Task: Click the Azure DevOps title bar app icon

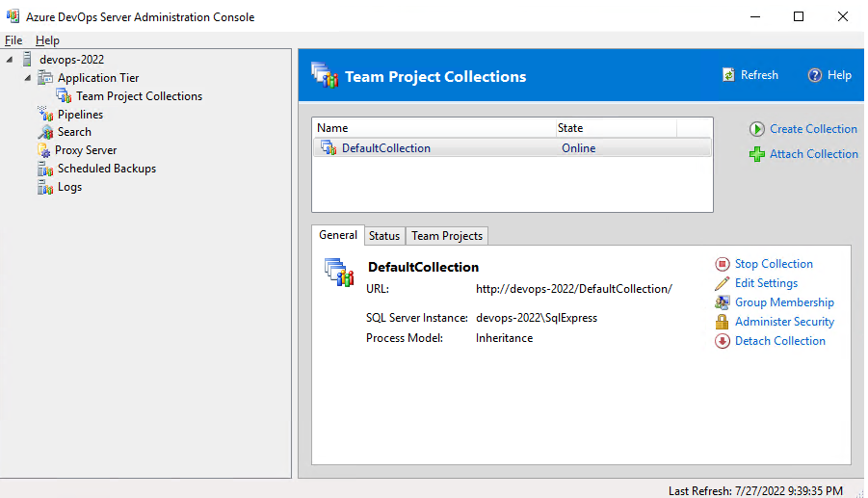Action: pyautogui.click(x=13, y=16)
